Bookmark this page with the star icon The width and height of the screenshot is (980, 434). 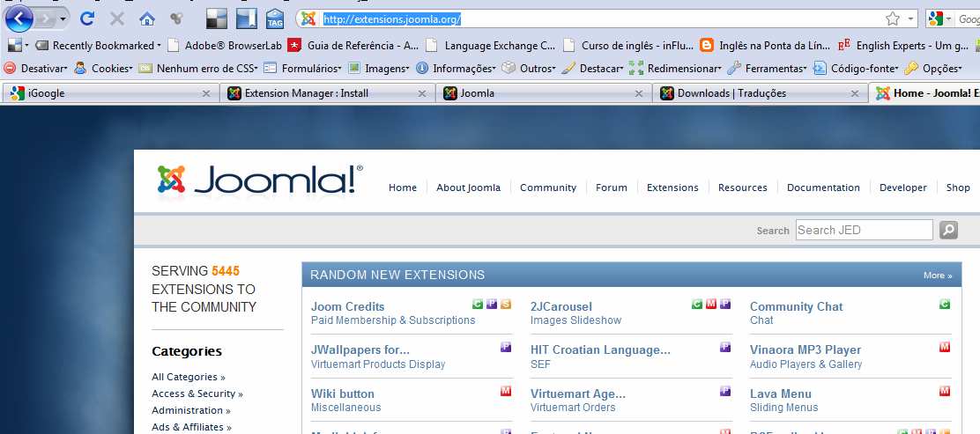(892, 19)
